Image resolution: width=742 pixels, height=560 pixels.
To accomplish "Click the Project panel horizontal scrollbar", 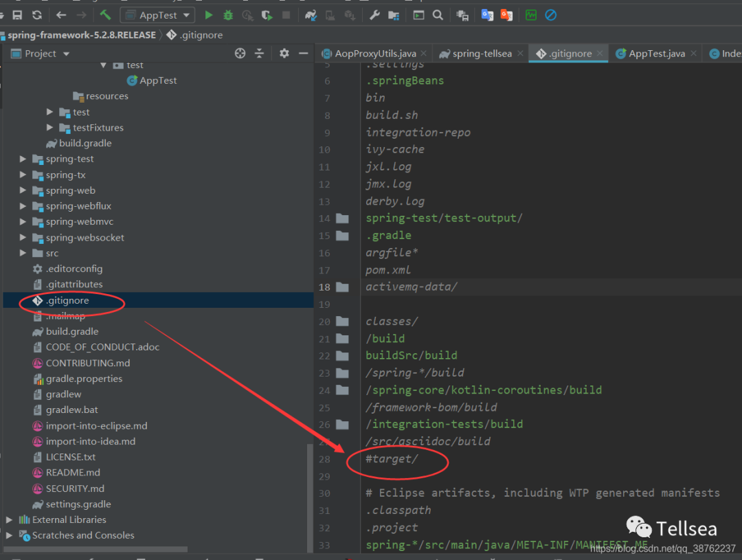I will pyautogui.click(x=96, y=549).
